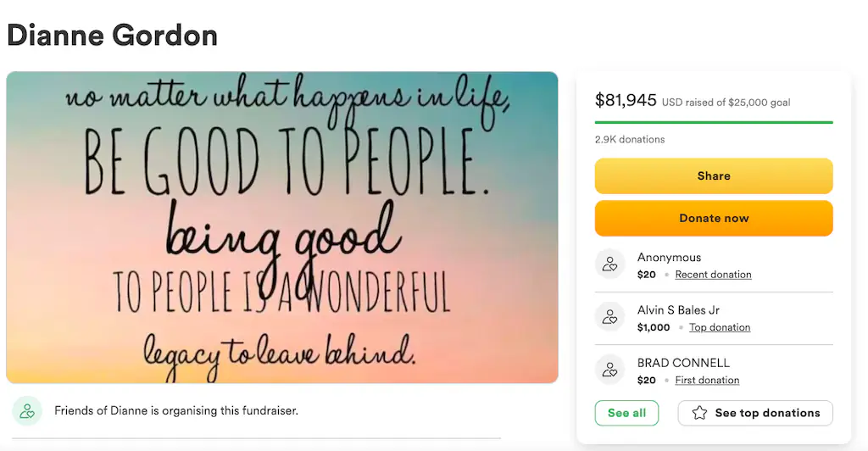Viewport: 868px width, 451px height.
Task: Click BRAD CONNELL's donor avatar icon
Action: [x=609, y=370]
